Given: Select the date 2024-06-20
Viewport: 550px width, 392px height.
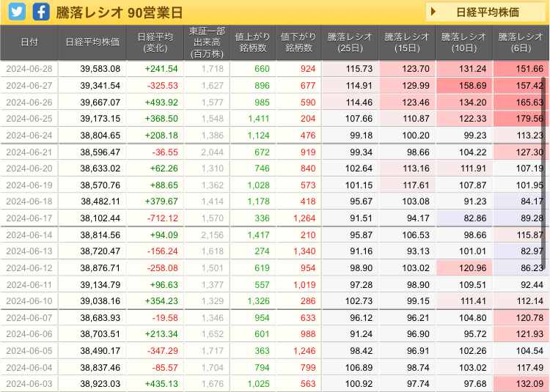Looking at the screenshot, I should (x=29, y=168).
